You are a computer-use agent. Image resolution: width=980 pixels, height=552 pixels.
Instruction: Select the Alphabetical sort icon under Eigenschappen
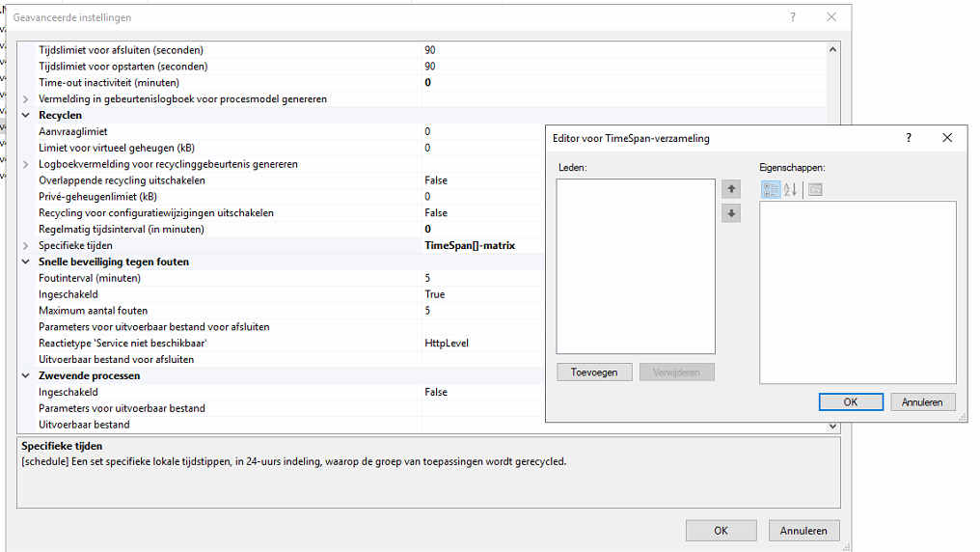[790, 190]
